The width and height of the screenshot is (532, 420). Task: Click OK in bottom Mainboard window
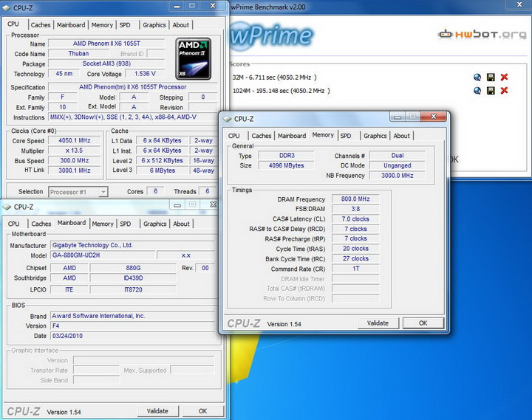pyautogui.click(x=203, y=411)
